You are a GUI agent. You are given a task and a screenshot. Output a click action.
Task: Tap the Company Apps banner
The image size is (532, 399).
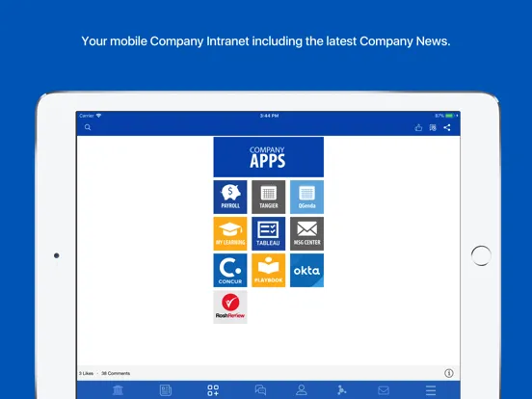(268, 157)
